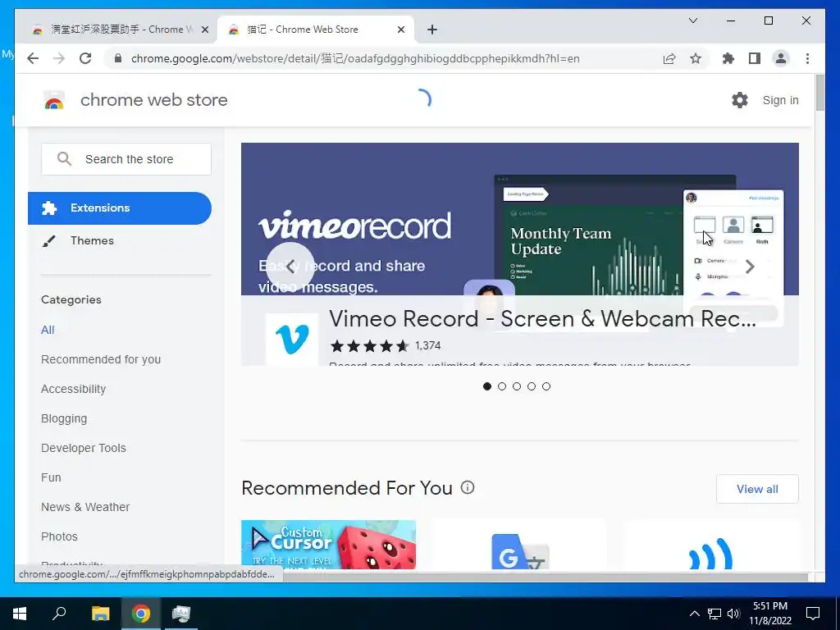Select first carousel dot
Image resolution: width=840 pixels, height=630 pixels.
(x=487, y=386)
